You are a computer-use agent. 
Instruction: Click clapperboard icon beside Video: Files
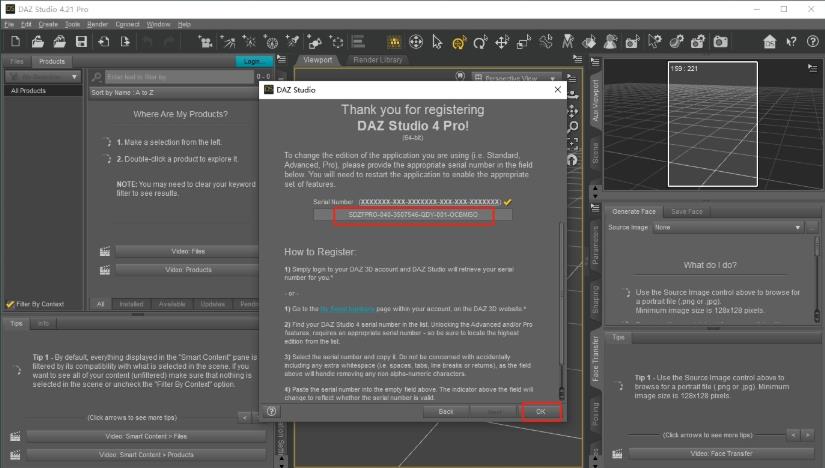tap(105, 252)
